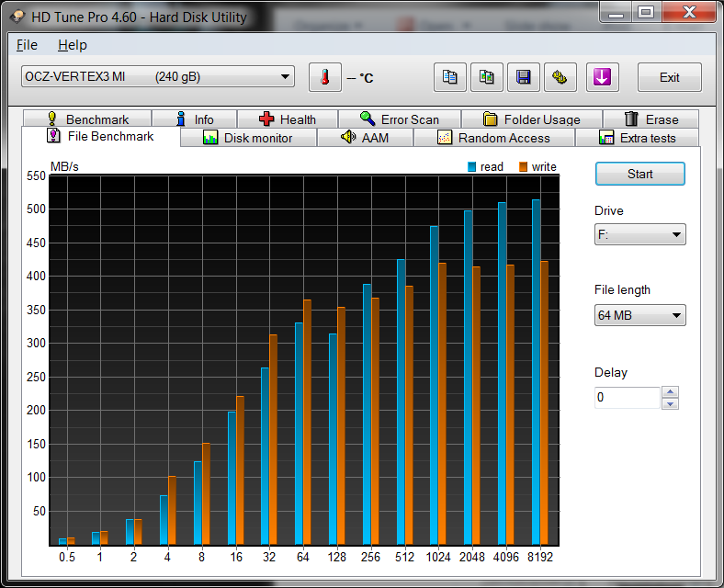
Task: Open the Disk monitor tab
Action: [248, 138]
